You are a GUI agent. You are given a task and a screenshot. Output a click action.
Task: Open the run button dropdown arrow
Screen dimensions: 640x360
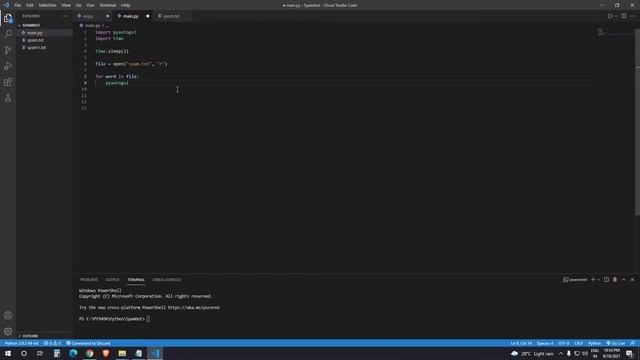click(616, 16)
